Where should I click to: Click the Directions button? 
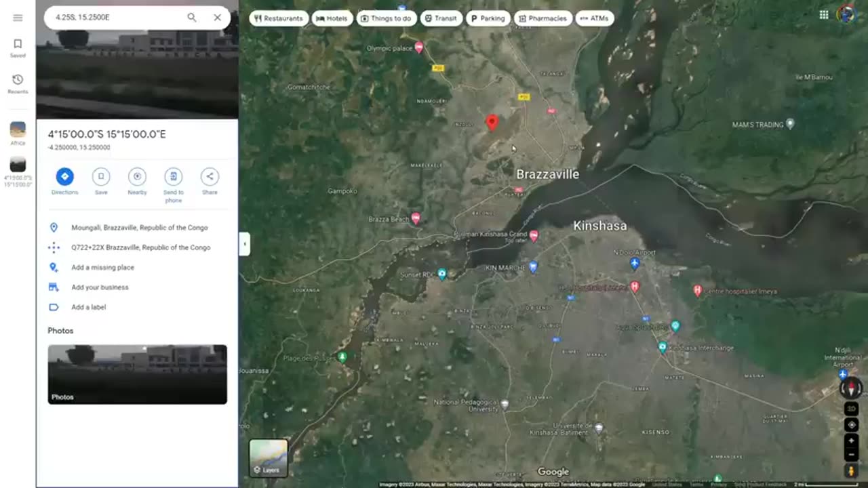(x=64, y=182)
